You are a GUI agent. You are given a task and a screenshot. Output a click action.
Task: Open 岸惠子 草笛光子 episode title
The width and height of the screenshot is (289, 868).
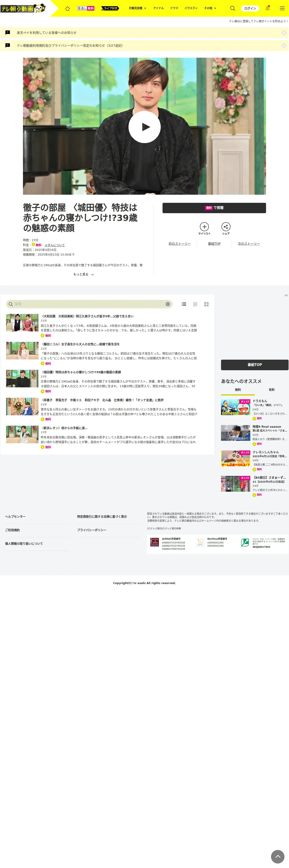[102, 400]
